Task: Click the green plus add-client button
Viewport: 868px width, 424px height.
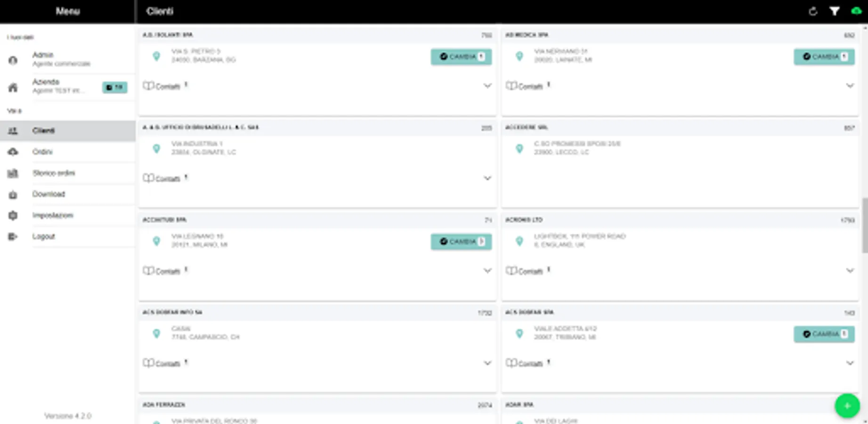Action: [847, 406]
